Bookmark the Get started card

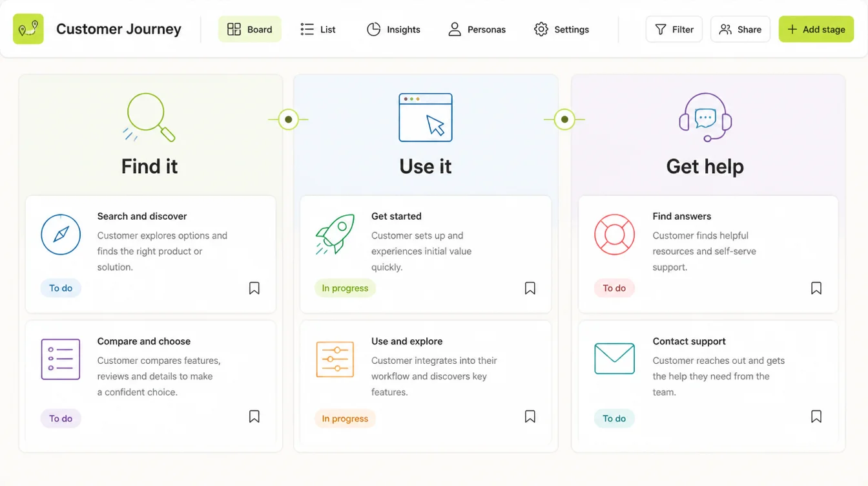click(530, 288)
